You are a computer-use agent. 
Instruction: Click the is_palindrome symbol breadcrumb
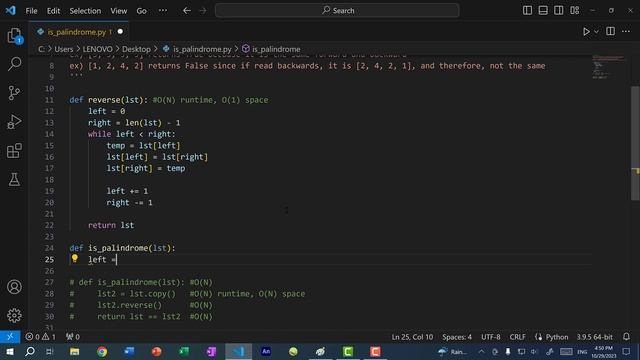271,49
